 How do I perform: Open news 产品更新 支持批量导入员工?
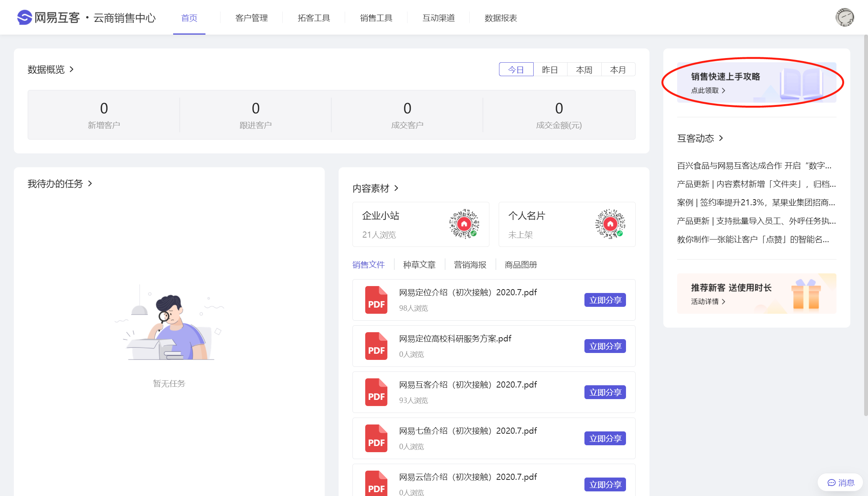click(x=756, y=221)
